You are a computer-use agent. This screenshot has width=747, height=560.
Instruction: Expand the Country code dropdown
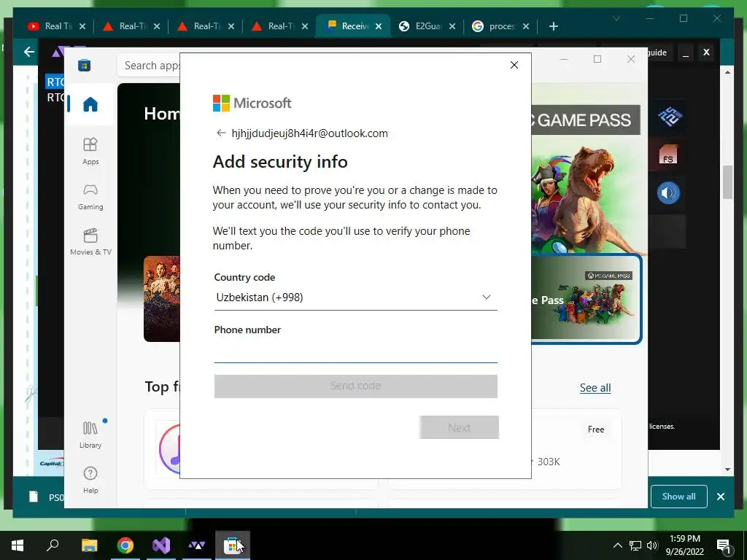coord(355,297)
